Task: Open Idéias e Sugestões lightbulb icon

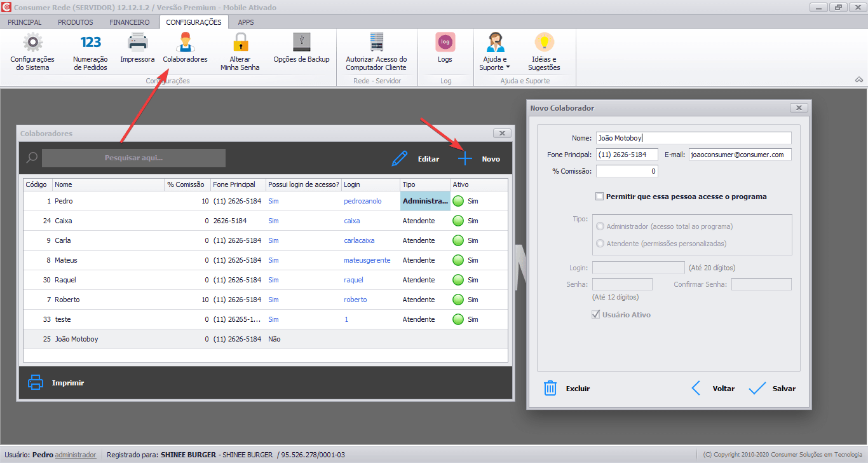Action: [x=544, y=43]
